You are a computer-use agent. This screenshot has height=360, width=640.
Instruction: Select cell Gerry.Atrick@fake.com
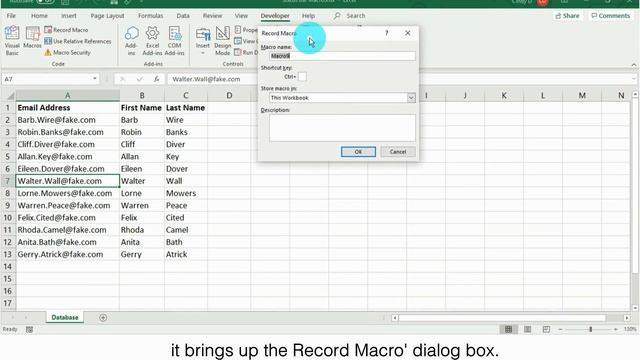click(x=67, y=254)
